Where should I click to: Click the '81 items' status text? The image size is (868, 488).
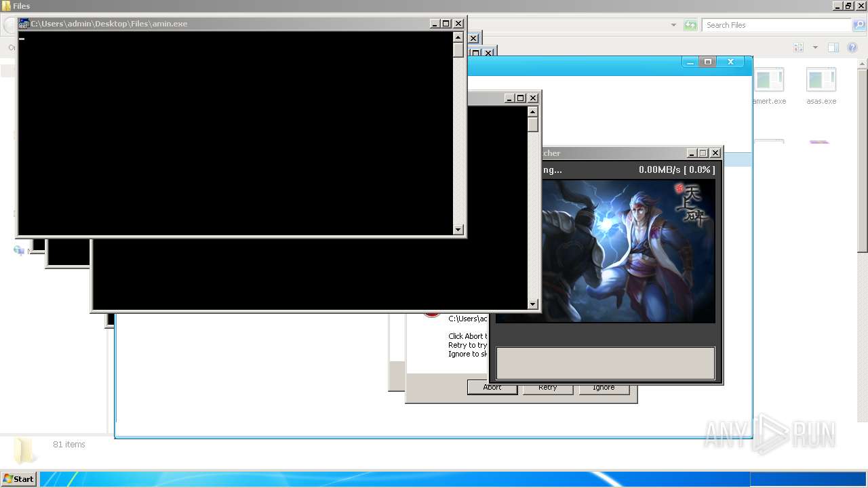[x=69, y=445]
